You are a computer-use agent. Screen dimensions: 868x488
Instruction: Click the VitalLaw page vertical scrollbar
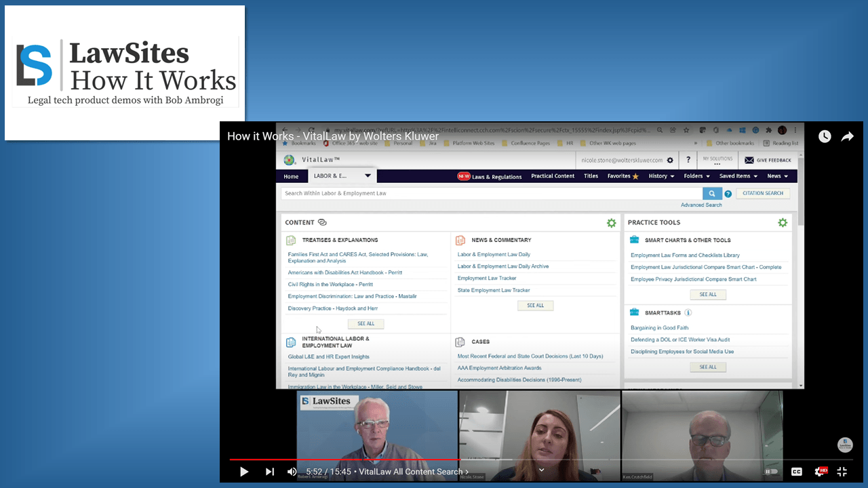pos(801,193)
